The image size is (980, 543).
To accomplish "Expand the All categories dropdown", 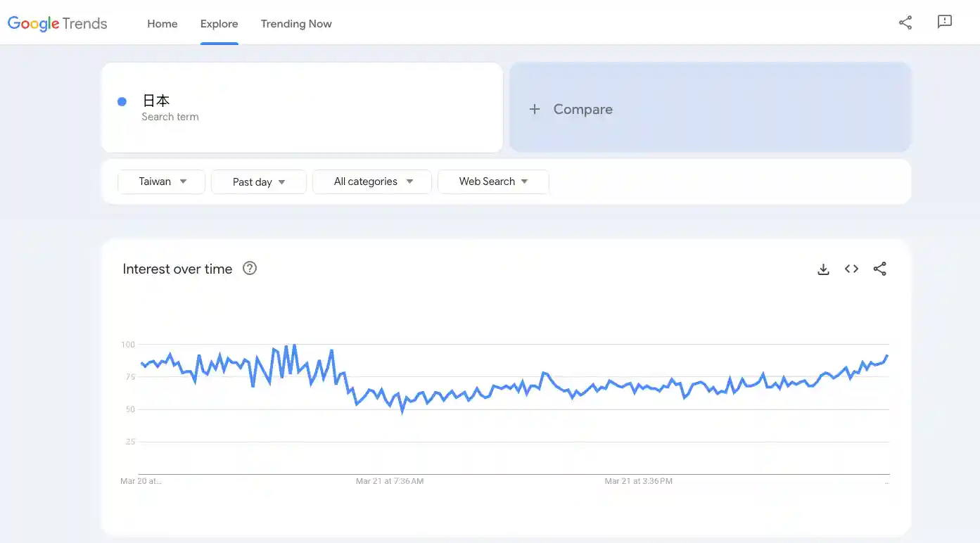I will 372,181.
